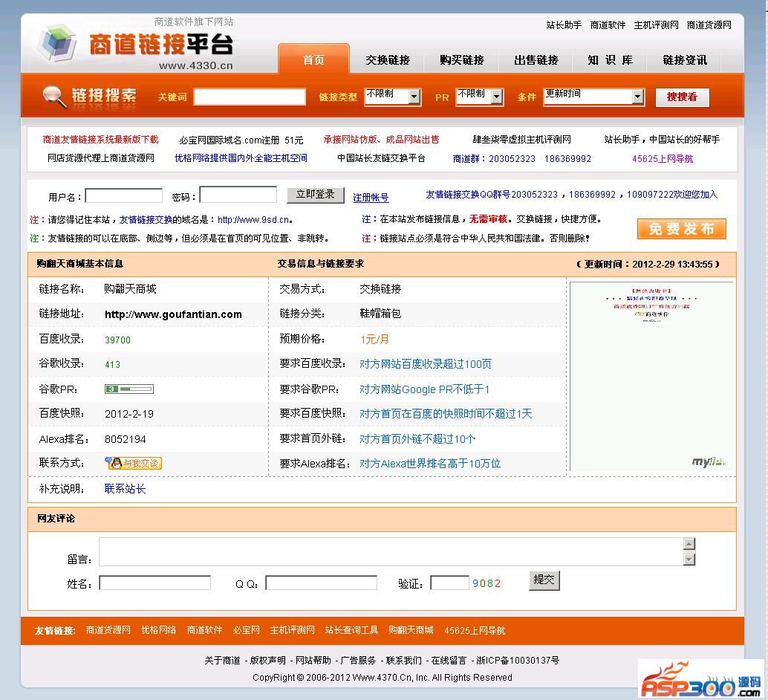The image size is (768, 700).
Task: Open 网店货源代理上商道货源网 link
Action: (x=101, y=158)
